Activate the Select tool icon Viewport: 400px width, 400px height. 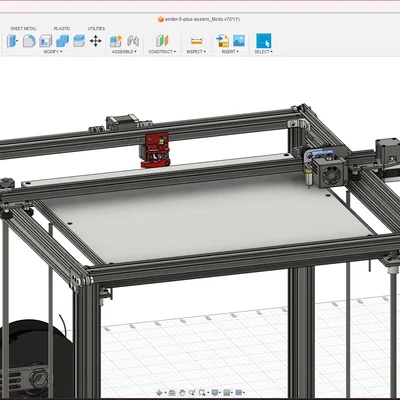[264, 41]
